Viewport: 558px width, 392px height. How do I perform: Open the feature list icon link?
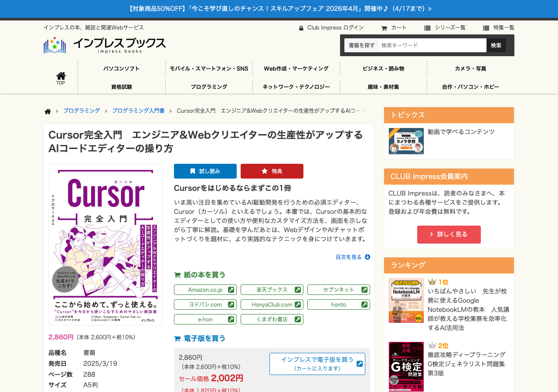[x=486, y=28]
